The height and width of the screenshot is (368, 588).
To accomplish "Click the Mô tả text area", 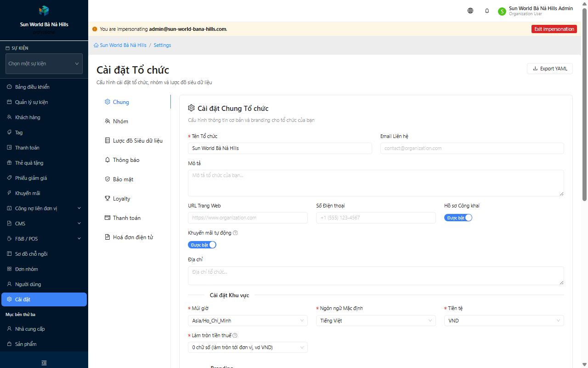I will tap(376, 183).
